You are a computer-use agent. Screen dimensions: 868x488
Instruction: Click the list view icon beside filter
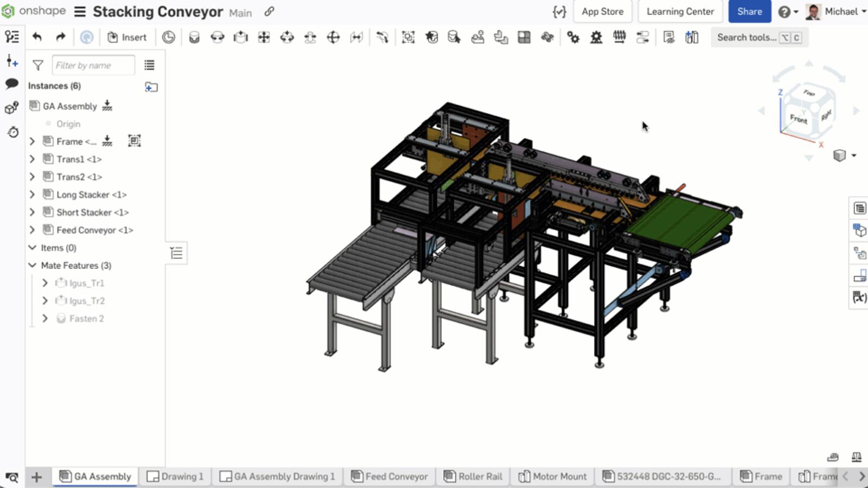(x=149, y=66)
